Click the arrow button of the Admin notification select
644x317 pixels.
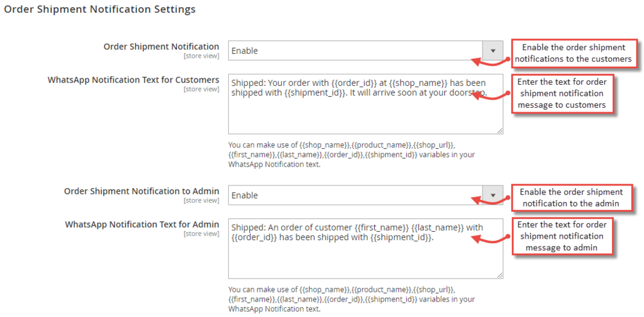pos(493,195)
